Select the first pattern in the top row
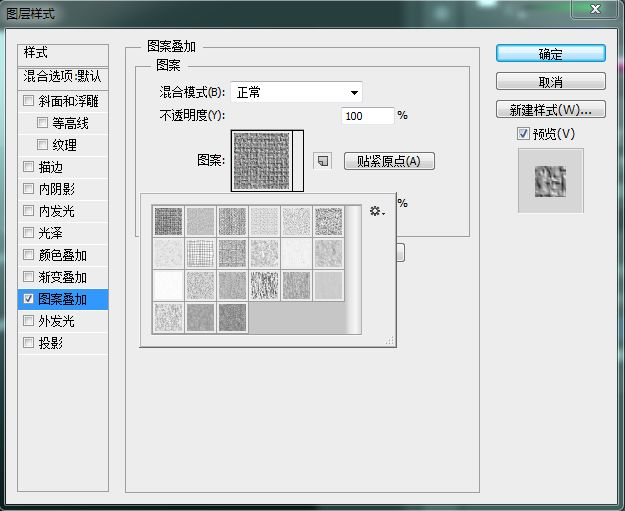 168,221
